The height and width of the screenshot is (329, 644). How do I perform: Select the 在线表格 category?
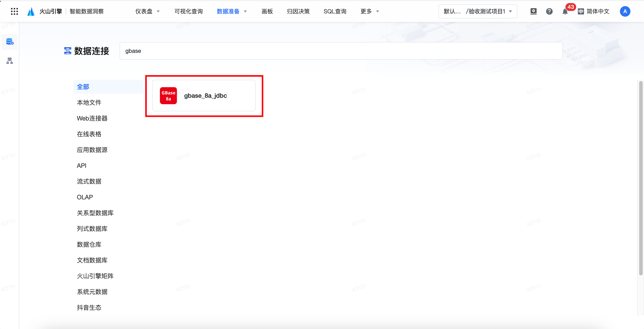pyautogui.click(x=89, y=134)
